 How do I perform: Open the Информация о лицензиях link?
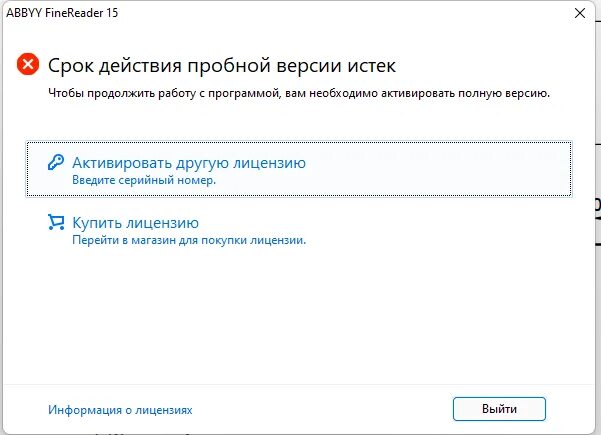click(x=120, y=410)
